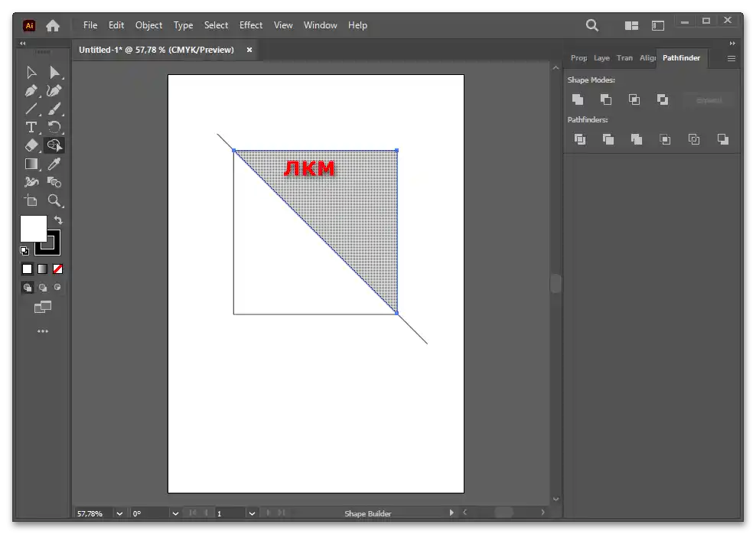Open the Type menu
This screenshot has width=756, height=534.
click(x=183, y=25)
